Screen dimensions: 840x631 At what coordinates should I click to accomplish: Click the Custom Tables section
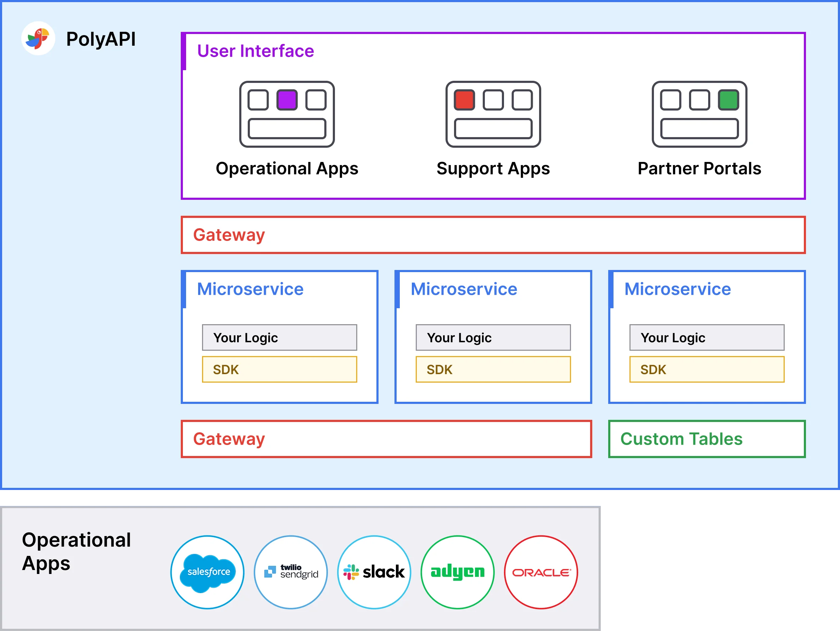(x=701, y=441)
